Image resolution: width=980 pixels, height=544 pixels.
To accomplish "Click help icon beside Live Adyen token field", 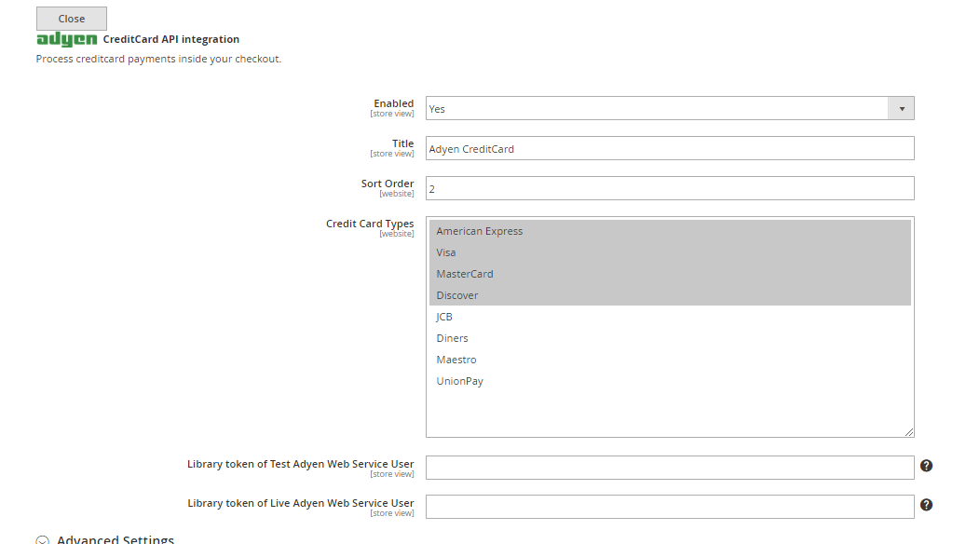I will (x=926, y=504).
